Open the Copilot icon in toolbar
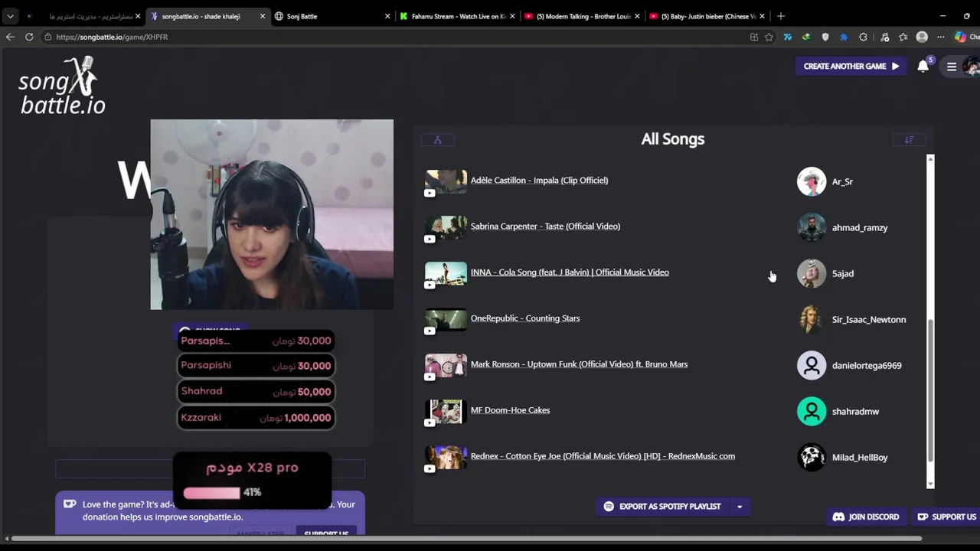 pos(960,37)
